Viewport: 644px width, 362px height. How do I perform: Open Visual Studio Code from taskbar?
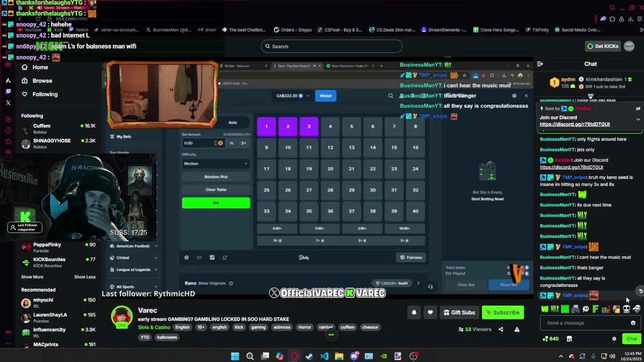tap(324, 356)
